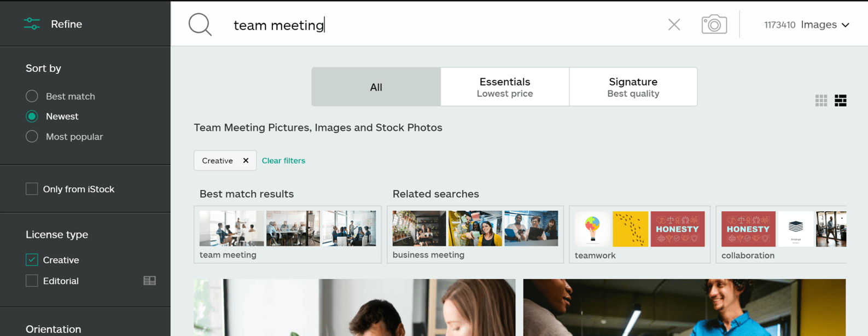
Task: Remove the Creative filter chip
Action: click(x=246, y=160)
